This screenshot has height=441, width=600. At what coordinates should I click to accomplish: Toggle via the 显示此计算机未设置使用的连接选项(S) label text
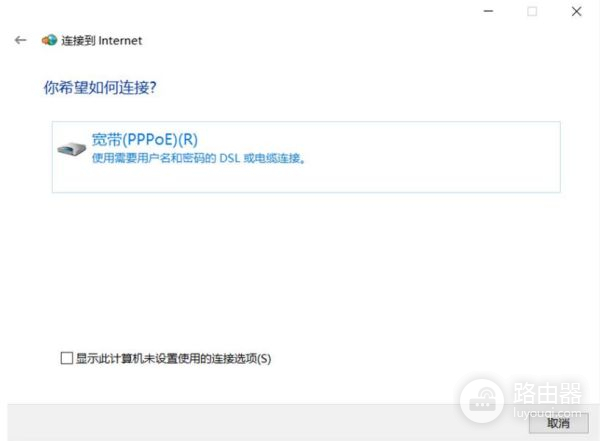point(173,359)
